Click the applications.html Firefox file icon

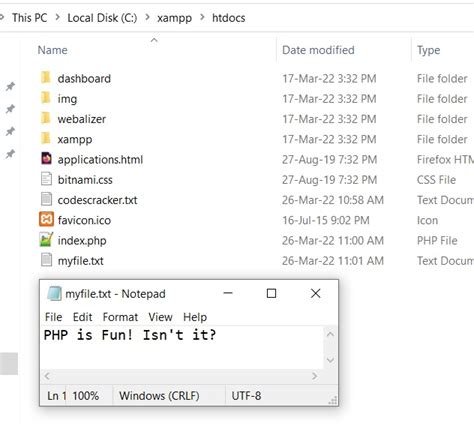tap(46, 159)
